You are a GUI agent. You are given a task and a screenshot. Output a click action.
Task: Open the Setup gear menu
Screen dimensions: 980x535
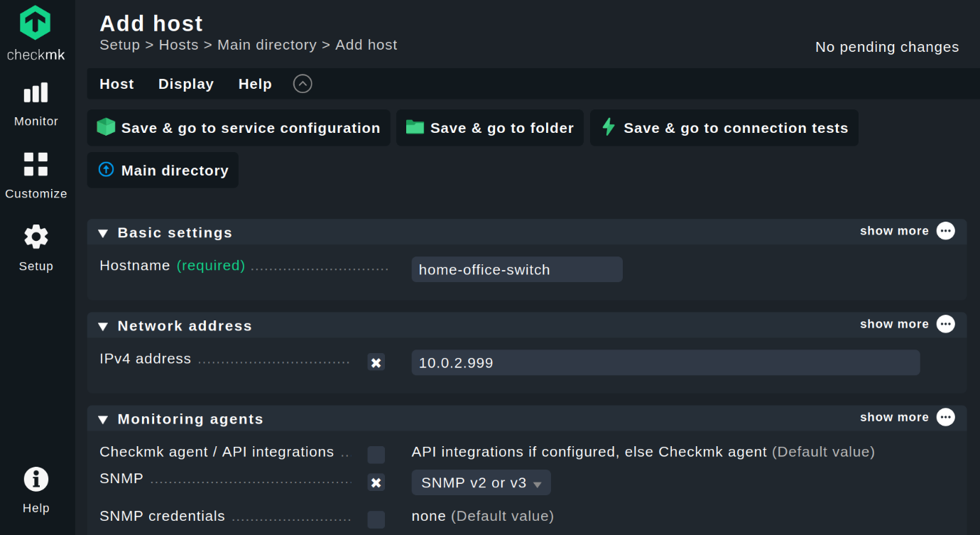(36, 247)
